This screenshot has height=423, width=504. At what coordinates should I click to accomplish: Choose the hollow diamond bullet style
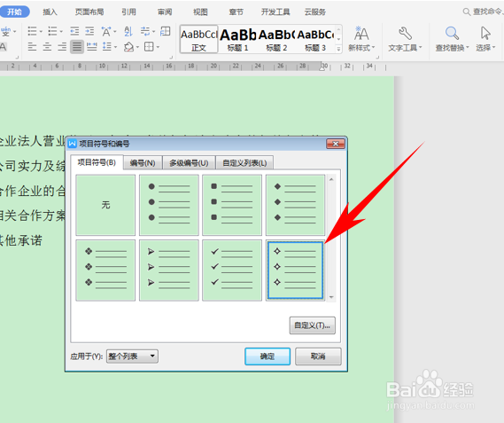[x=295, y=270]
